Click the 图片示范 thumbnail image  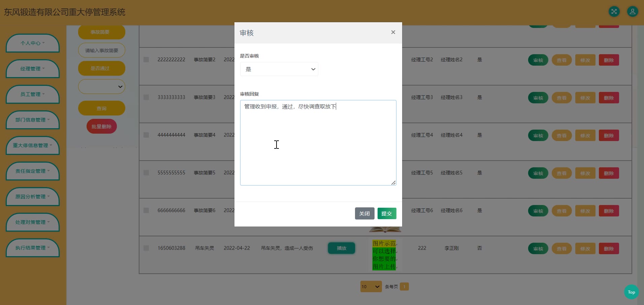(x=384, y=255)
